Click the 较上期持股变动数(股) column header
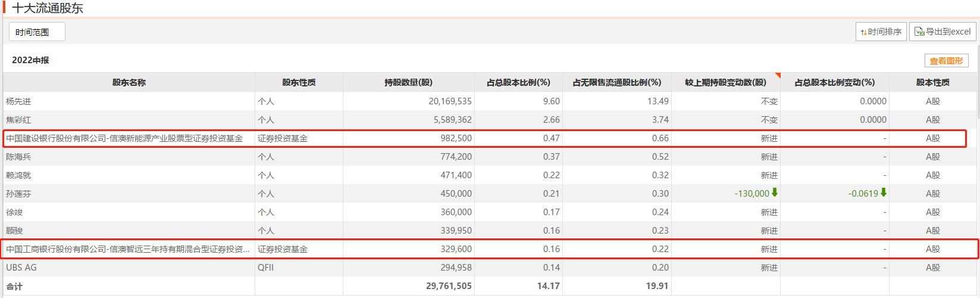 point(726,82)
